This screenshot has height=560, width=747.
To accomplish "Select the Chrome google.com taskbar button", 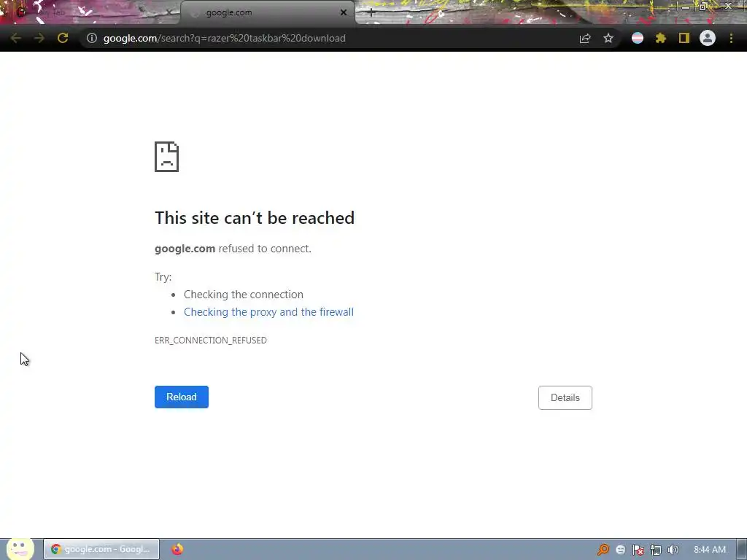I will click(101, 549).
